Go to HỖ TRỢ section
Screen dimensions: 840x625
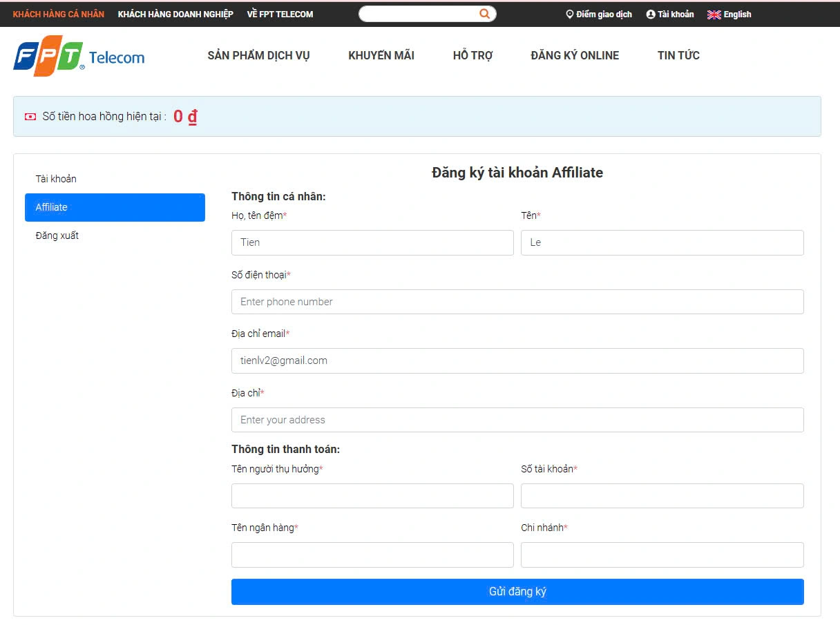click(473, 55)
